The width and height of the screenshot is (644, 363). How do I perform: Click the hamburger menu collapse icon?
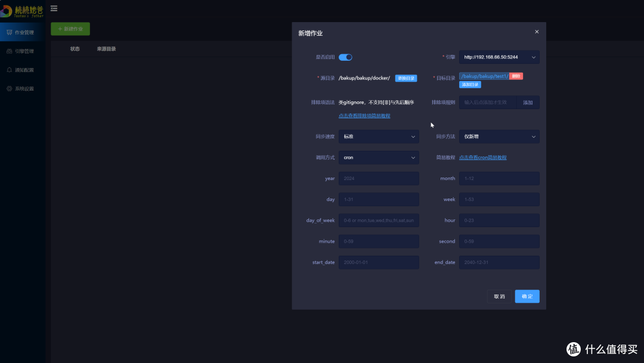click(54, 8)
